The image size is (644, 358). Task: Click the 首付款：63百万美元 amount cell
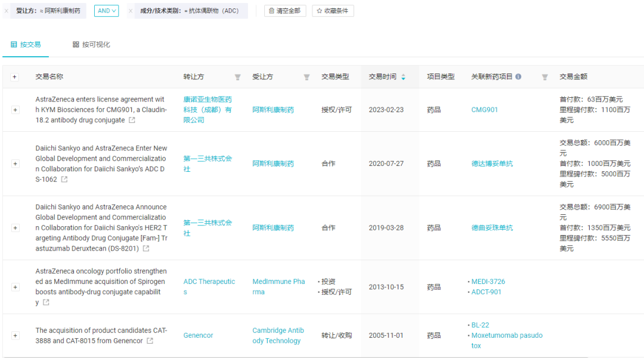point(591,100)
